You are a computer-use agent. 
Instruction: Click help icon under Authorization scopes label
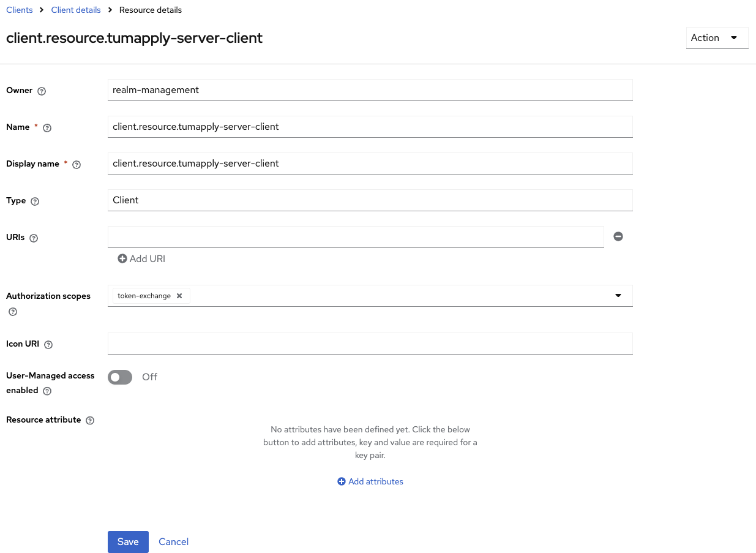[13, 312]
